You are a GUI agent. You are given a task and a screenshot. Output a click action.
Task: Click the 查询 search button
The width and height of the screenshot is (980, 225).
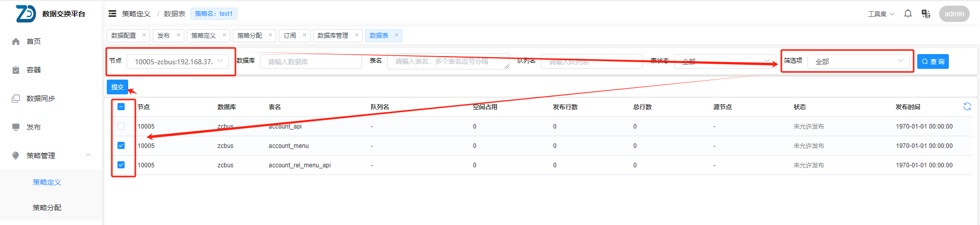933,62
